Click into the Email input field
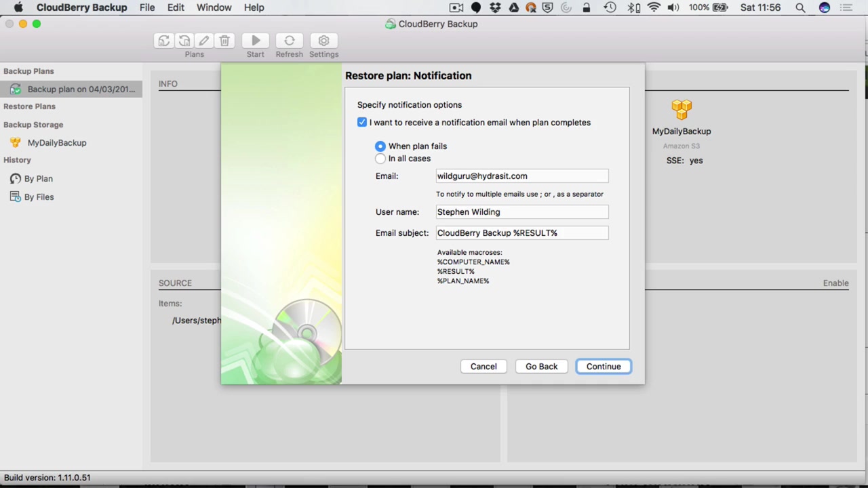 click(x=522, y=176)
